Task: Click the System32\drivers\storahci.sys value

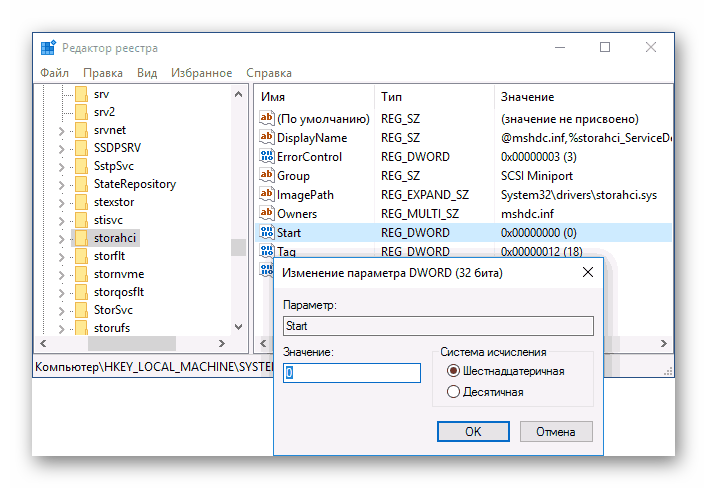Action: (x=579, y=195)
